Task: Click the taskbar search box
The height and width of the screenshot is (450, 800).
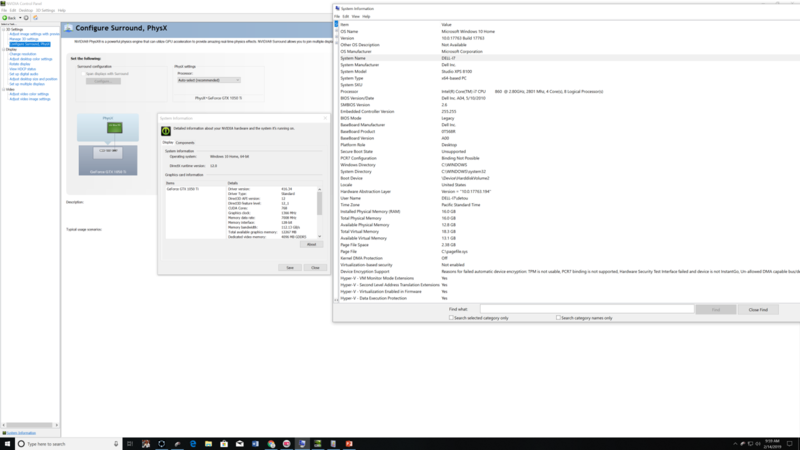Action: coord(68,444)
